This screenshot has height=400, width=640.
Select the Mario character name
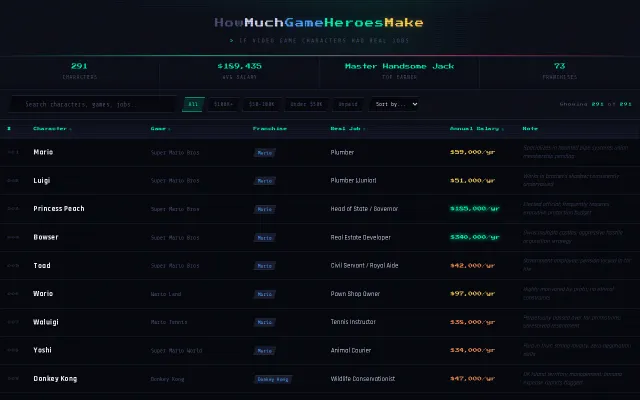(43, 152)
